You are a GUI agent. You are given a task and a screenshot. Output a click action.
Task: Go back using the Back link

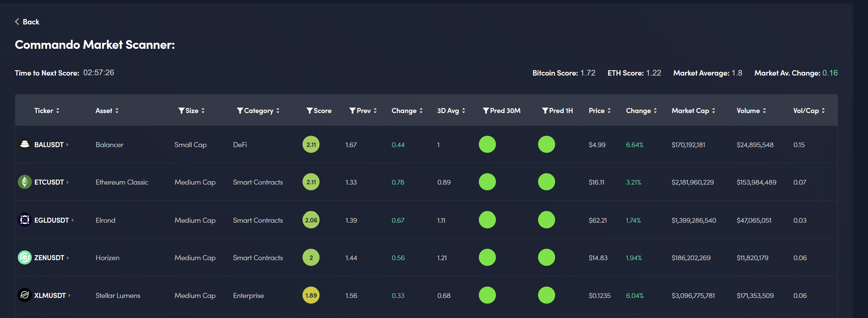27,22
